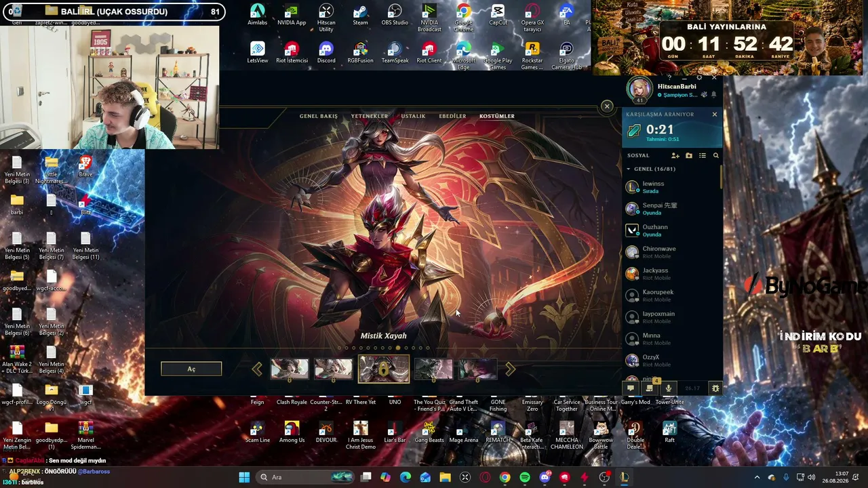Show next skins with the right arrow

point(510,369)
